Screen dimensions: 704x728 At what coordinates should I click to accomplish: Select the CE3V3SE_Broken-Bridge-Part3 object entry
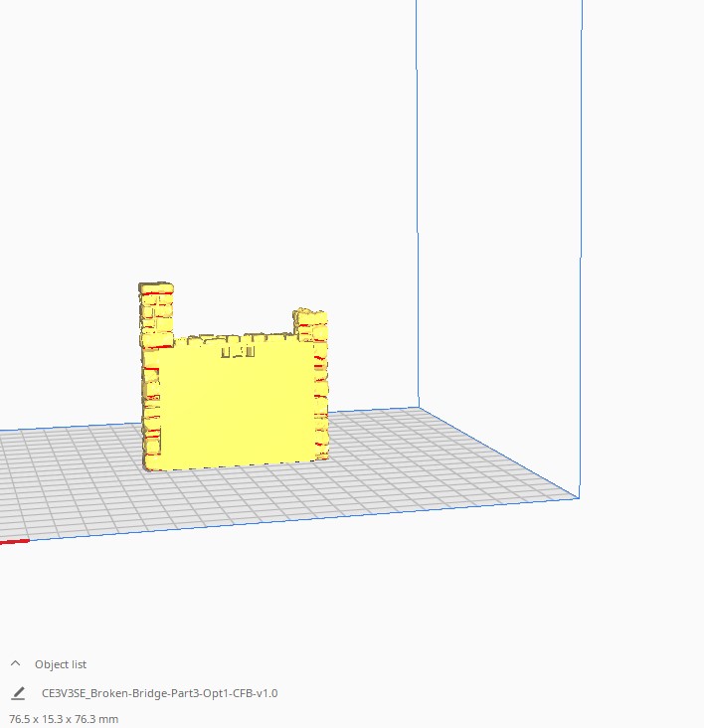coord(160,693)
